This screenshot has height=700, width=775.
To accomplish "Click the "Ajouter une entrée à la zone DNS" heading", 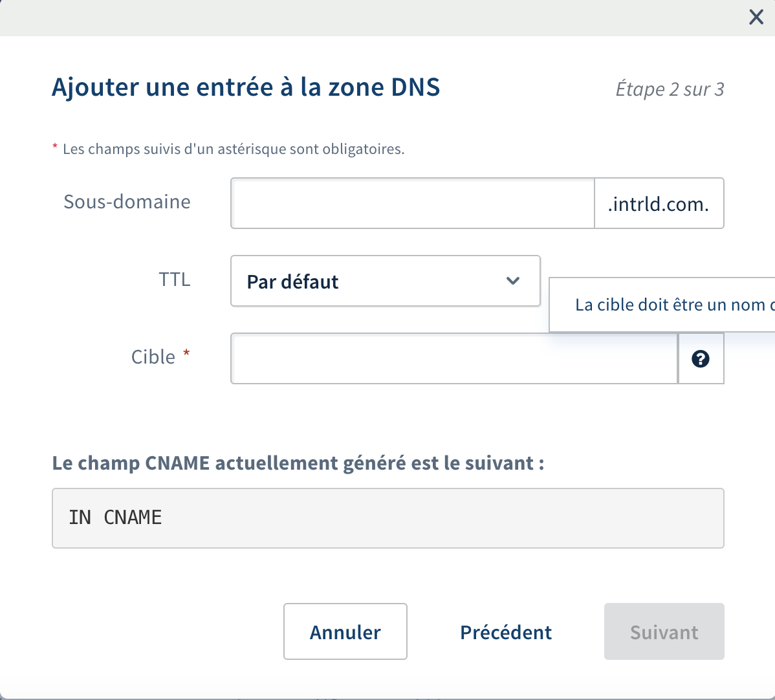I will tap(246, 87).
